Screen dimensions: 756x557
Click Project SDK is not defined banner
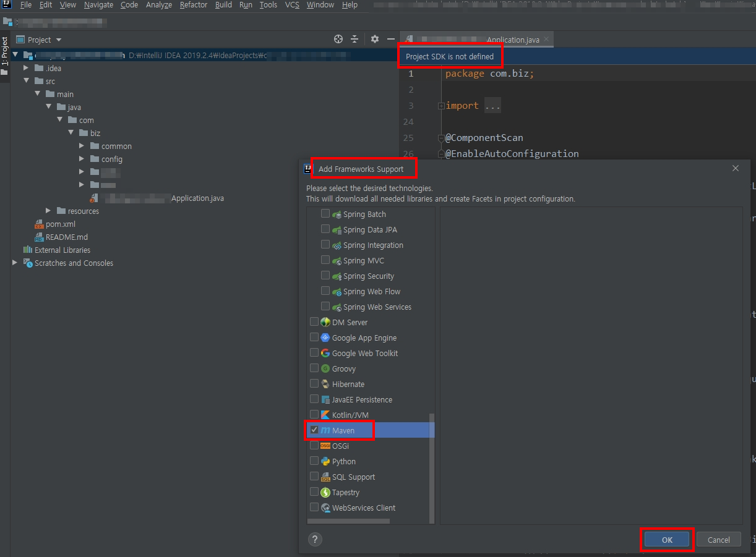click(450, 56)
